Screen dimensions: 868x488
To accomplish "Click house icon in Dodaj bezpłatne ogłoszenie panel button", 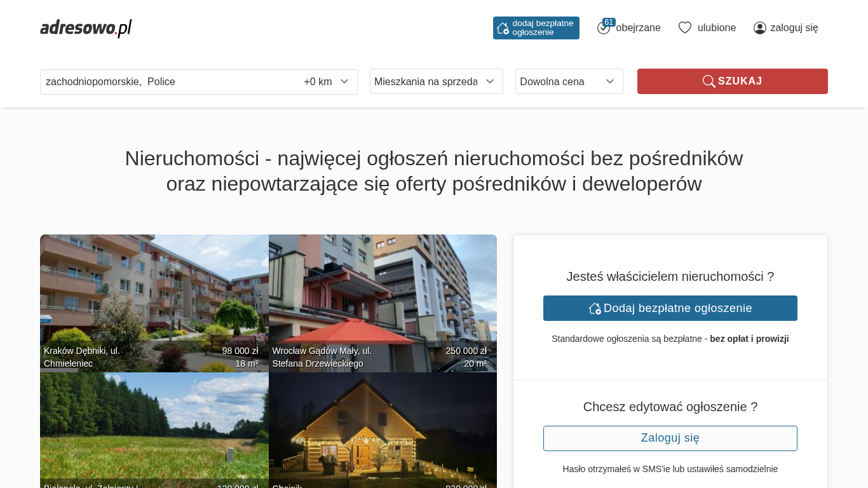I will click(x=595, y=308).
